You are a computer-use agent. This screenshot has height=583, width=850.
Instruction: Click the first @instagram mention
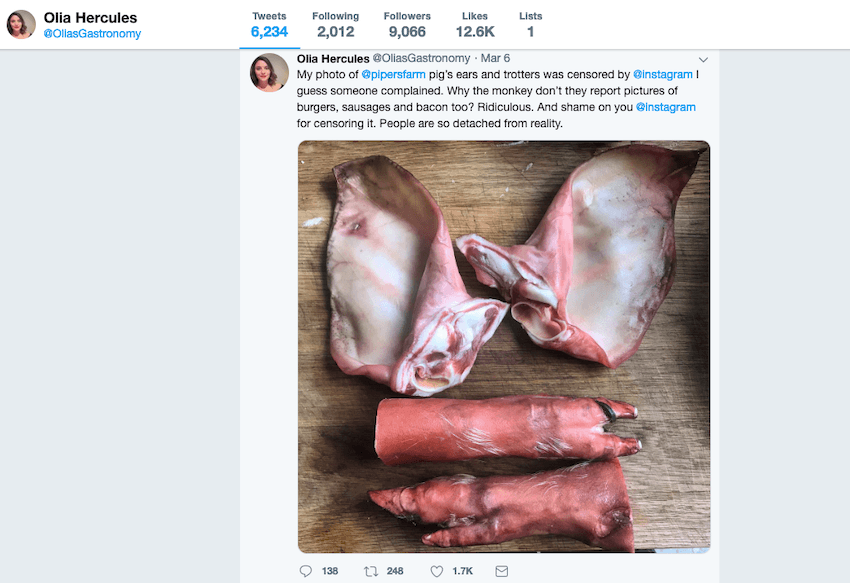pos(663,74)
